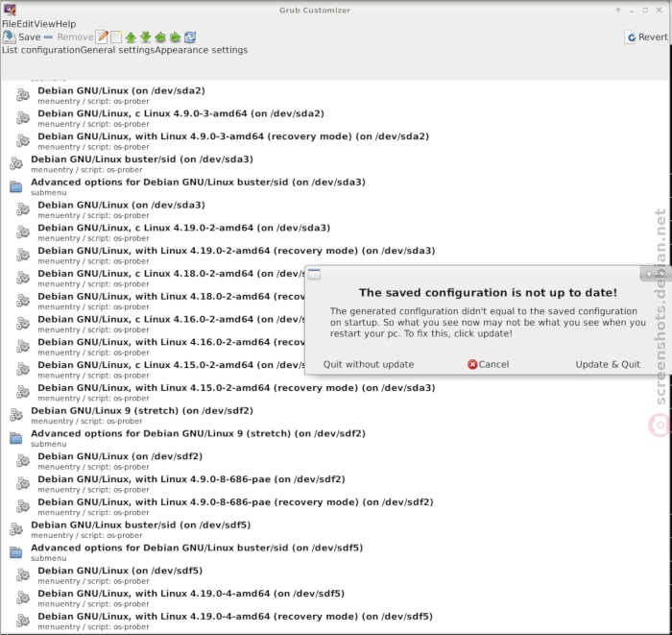Select Debian GNU/Linux, c Linux 4.9.0-3-amd64 entry
Image resolution: width=672 pixels, height=635 pixels.
(180, 118)
